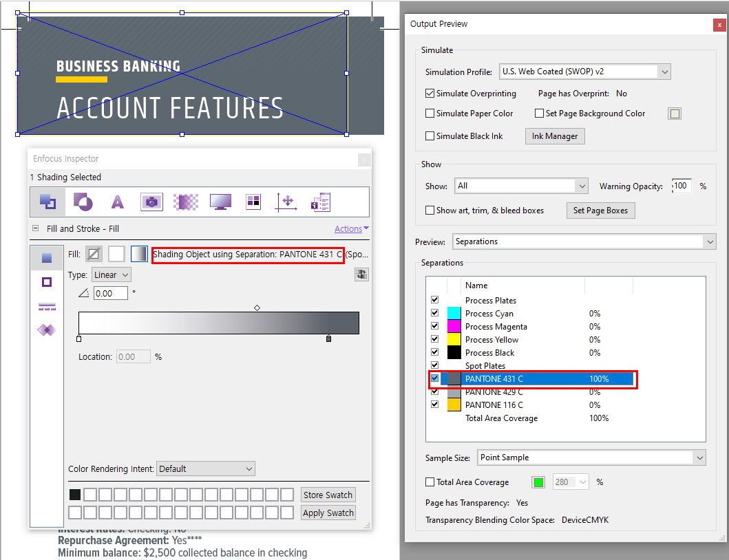Collapse Fill and Stroke section
Image resolution: width=729 pixels, height=560 pixels.
coord(35,228)
